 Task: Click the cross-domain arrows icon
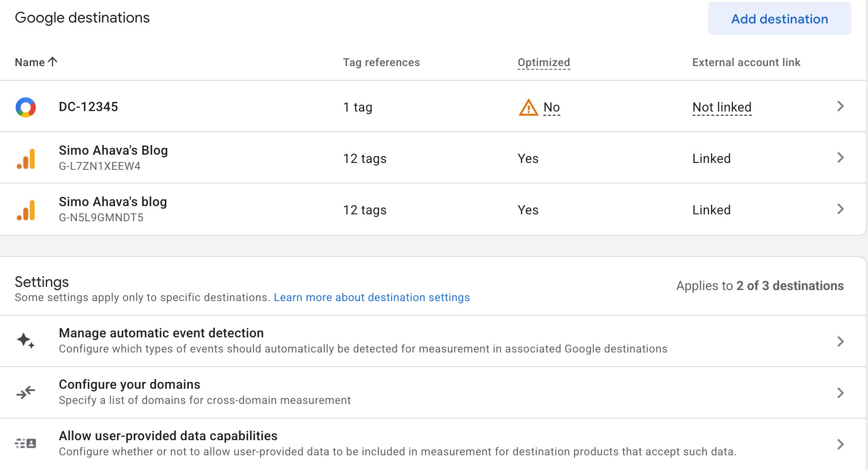[26, 392]
